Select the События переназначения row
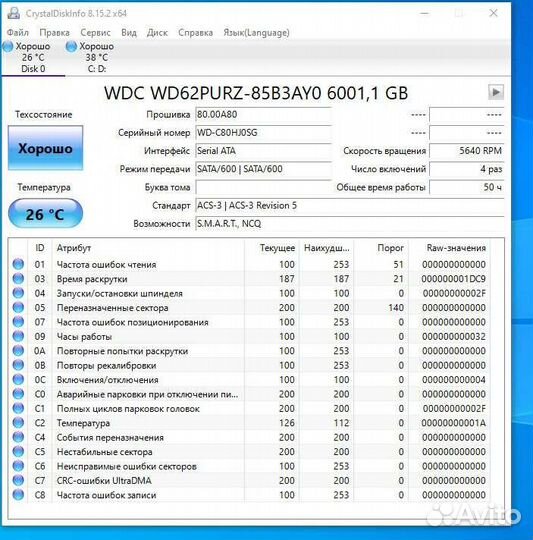Screen dimensions: 533x540 click(250, 437)
